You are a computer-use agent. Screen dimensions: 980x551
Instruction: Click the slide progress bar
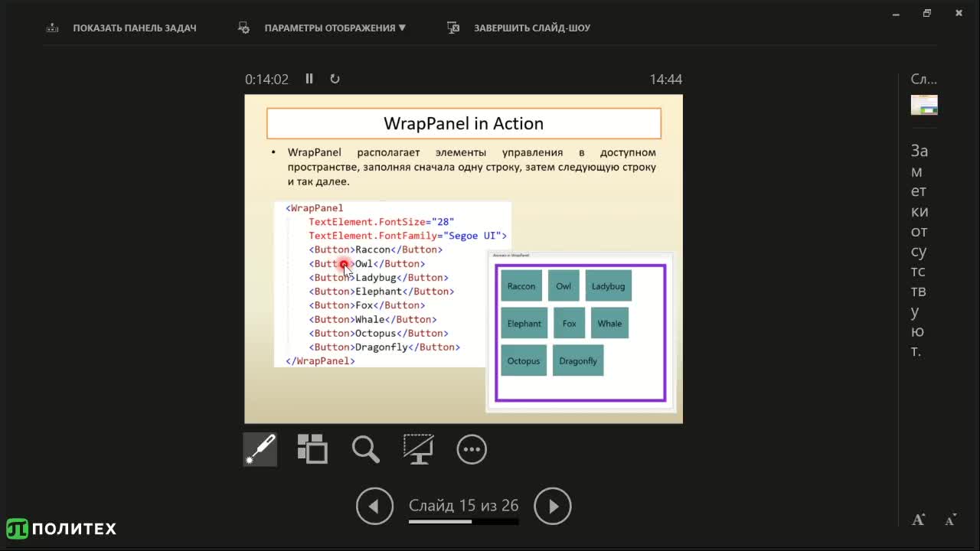pos(463,522)
